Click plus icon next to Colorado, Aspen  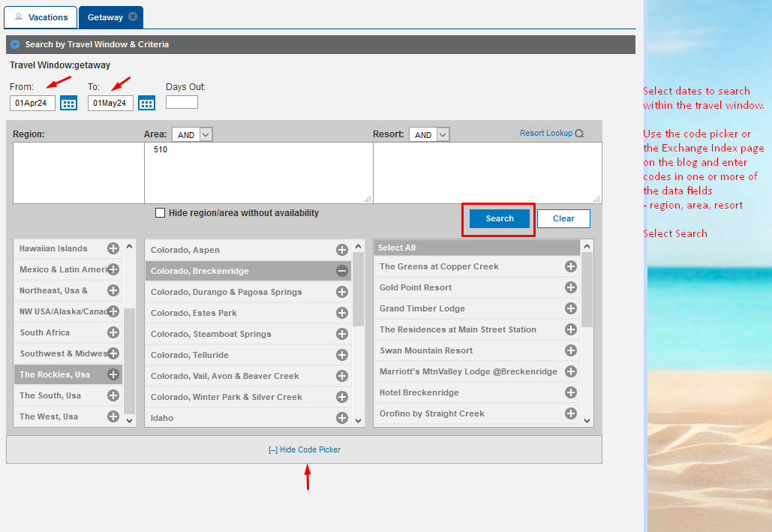pos(342,250)
